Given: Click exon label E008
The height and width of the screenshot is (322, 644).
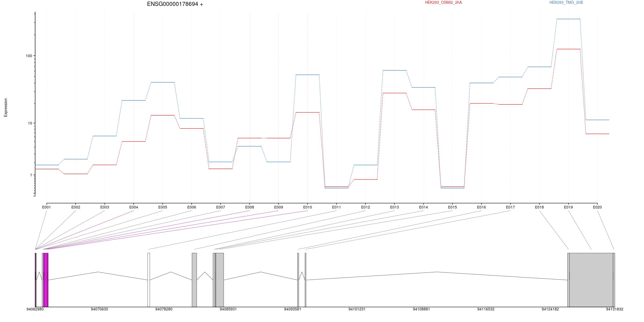Looking at the screenshot, I should 250,207.
